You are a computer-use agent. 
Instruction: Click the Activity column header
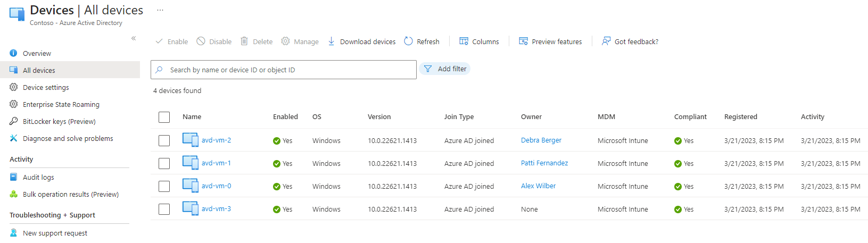pyautogui.click(x=812, y=117)
